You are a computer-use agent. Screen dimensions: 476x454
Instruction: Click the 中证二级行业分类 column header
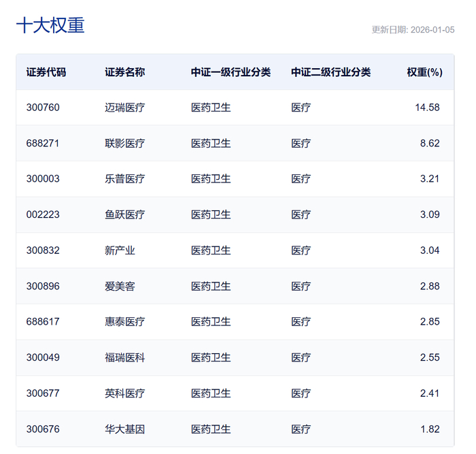click(x=331, y=72)
